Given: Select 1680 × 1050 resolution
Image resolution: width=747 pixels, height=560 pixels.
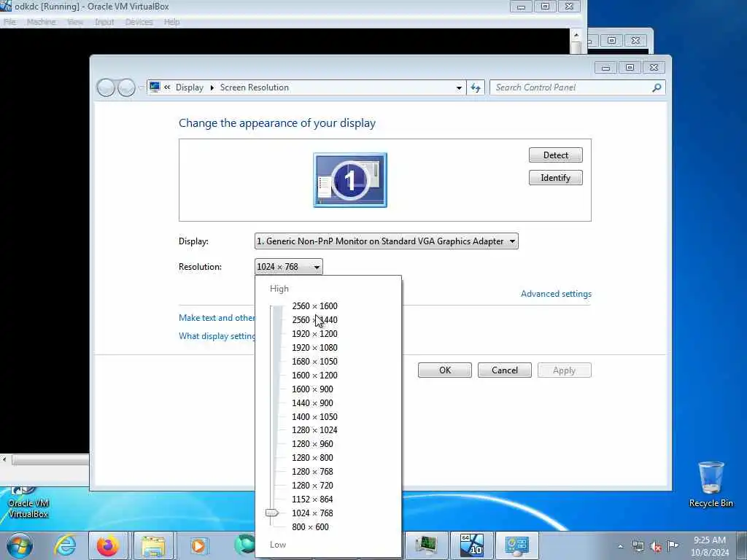Looking at the screenshot, I should pos(314,362).
